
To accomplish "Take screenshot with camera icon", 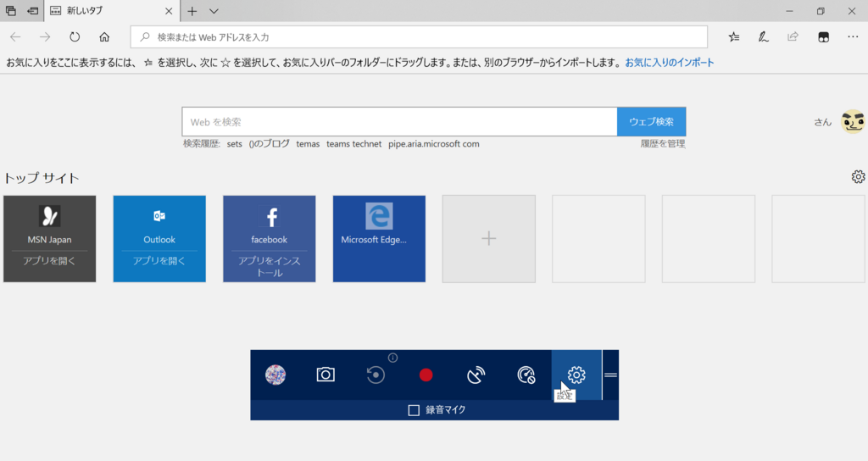I will click(x=325, y=375).
